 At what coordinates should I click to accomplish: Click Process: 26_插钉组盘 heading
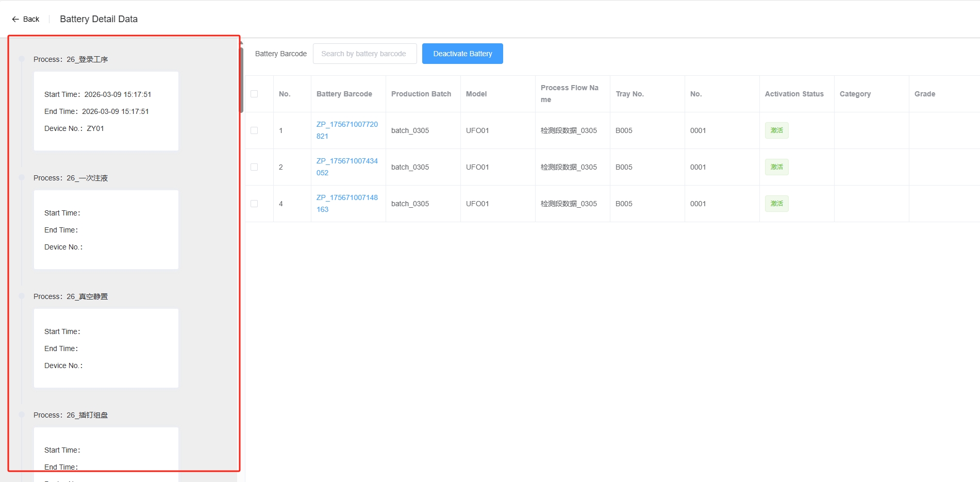(x=71, y=415)
